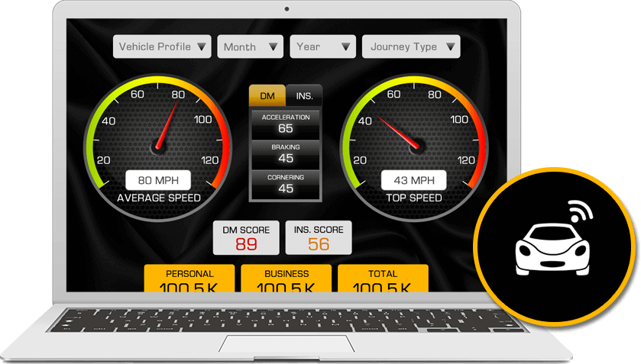
Task: Select the Business mileage tile
Action: coord(287,279)
